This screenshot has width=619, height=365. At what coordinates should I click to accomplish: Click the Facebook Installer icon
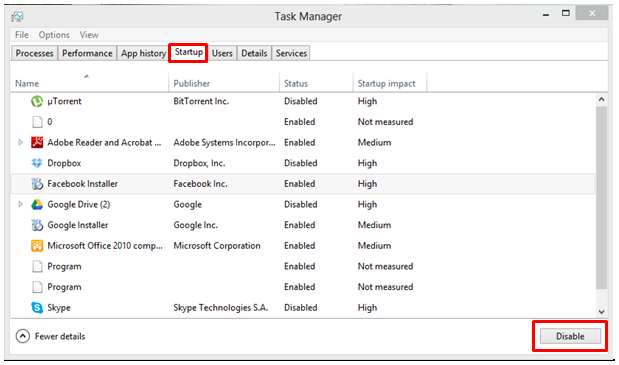point(37,184)
